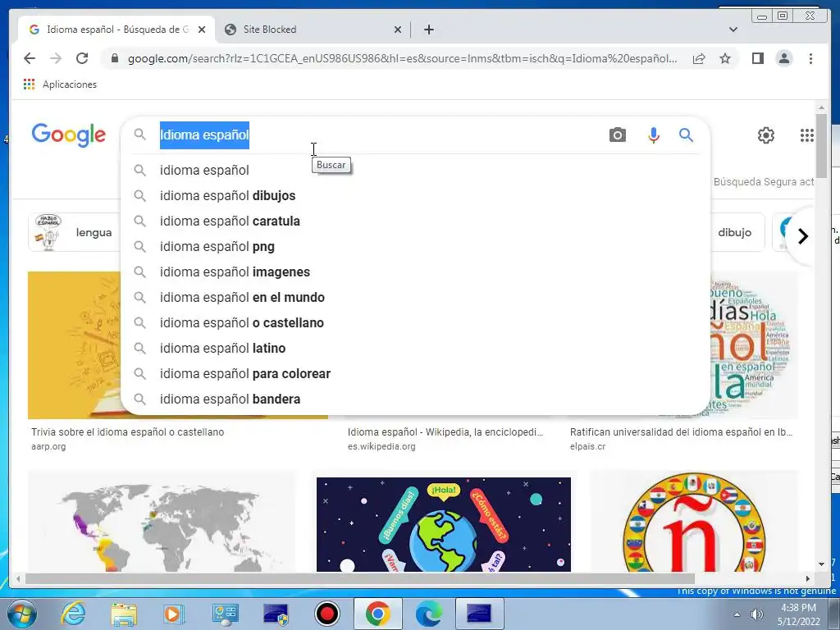Click the red record app in taskbar
Image resolution: width=840 pixels, height=630 pixels.
[326, 614]
